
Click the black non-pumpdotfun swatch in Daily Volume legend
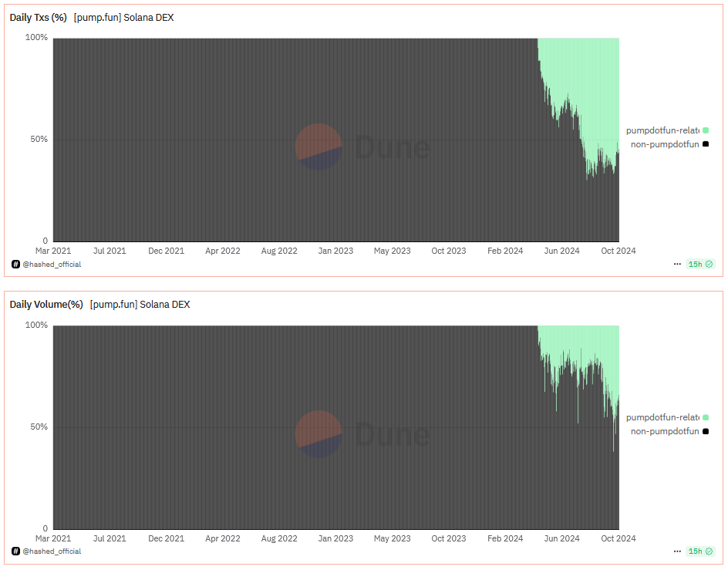coord(706,432)
